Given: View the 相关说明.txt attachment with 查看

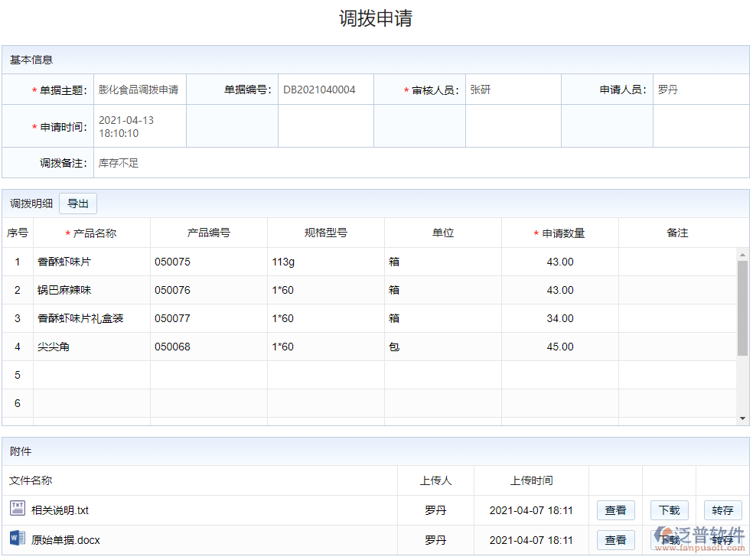Looking at the screenshot, I should click(615, 510).
